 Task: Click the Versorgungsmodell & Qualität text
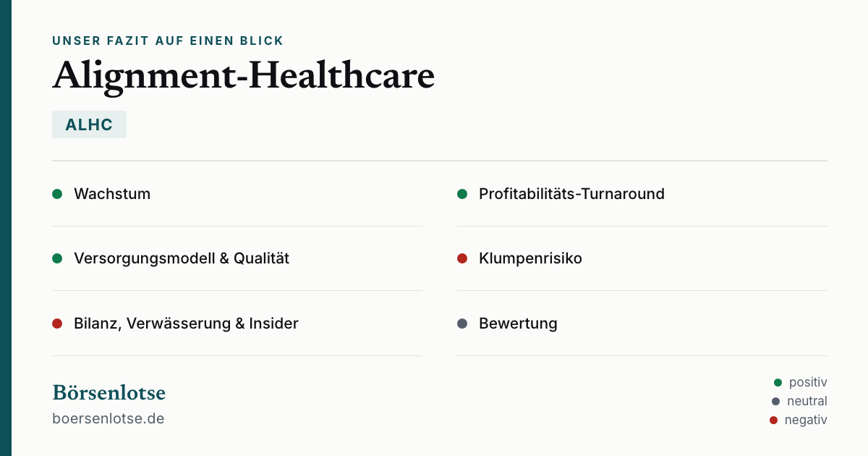(182, 258)
